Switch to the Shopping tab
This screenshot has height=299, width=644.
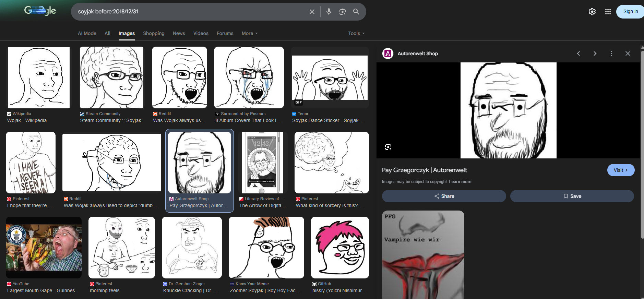154,33
